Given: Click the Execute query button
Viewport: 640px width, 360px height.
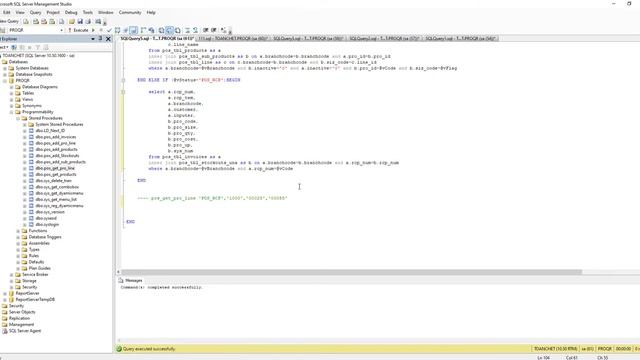Looking at the screenshot, I should [x=78, y=30].
